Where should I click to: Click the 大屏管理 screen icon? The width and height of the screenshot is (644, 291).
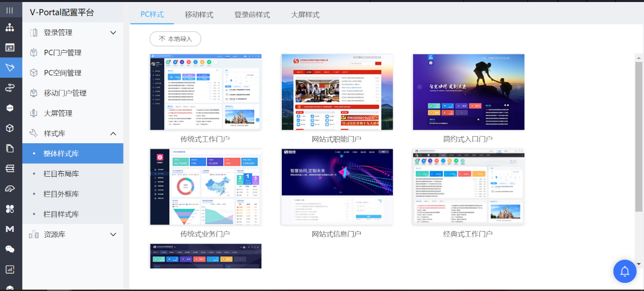(34, 113)
